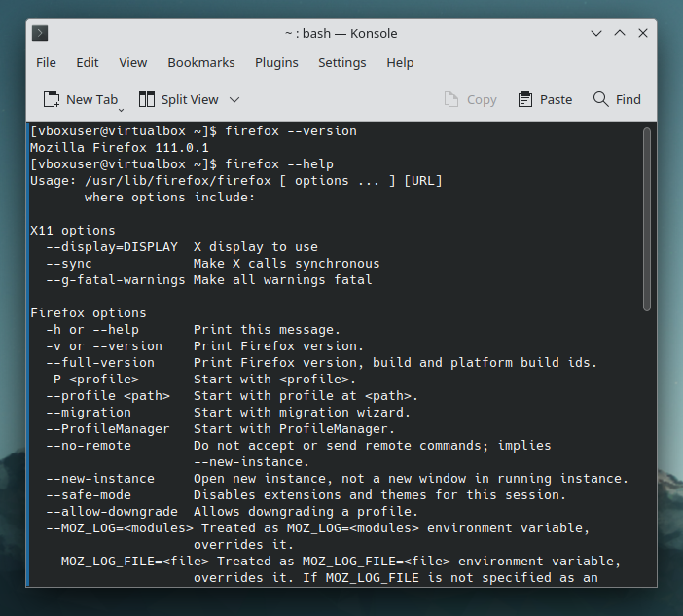Click the '--ProfileManager' option text

click(x=108, y=429)
